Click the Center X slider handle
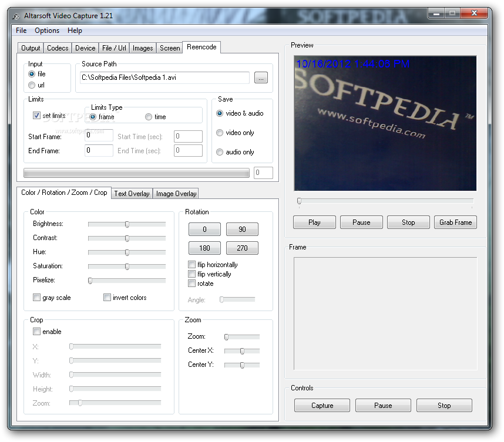 242,351
